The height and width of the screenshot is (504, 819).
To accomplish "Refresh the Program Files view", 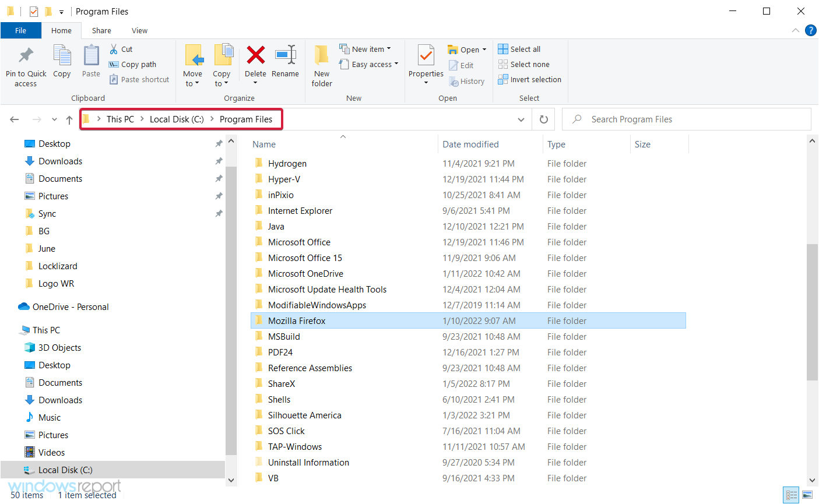I will click(544, 119).
